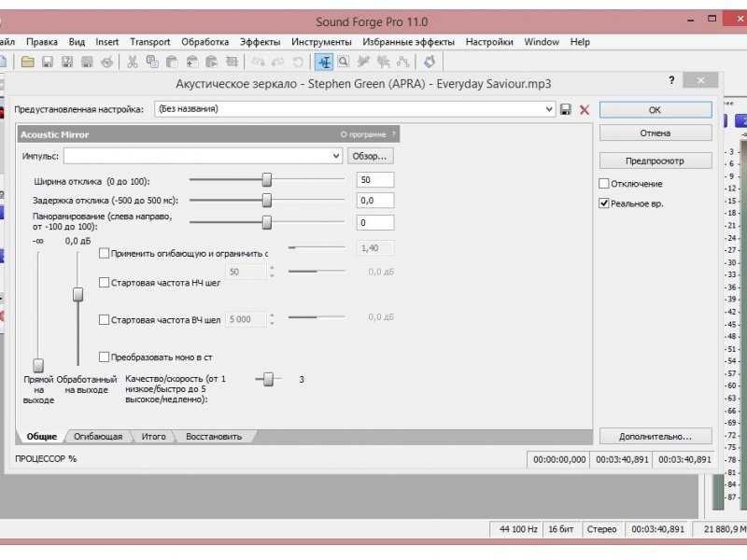Confirm the dialog with OK
This screenshot has height=560, width=747.
click(x=655, y=110)
